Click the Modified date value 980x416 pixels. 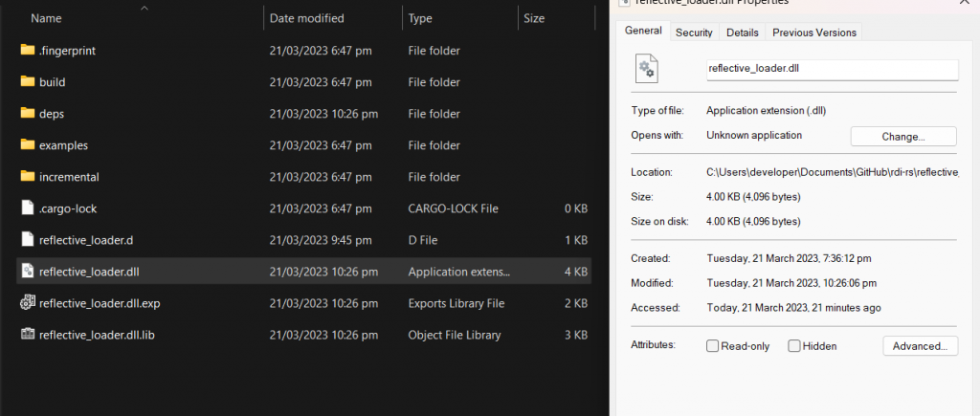[791, 283]
